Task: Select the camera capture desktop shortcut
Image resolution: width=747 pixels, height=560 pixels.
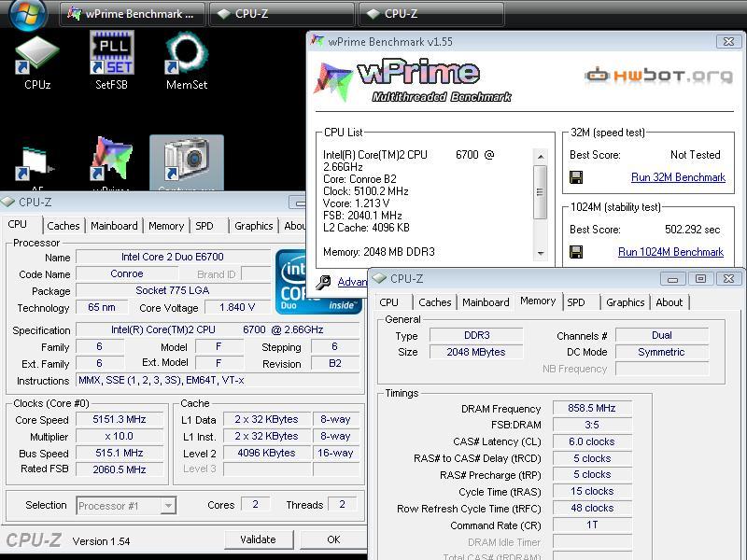Action: [x=186, y=162]
